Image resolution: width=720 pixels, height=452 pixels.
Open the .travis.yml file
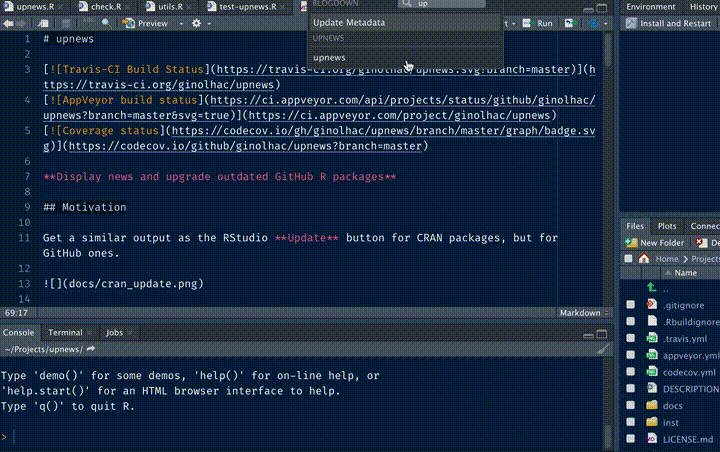click(x=685, y=339)
